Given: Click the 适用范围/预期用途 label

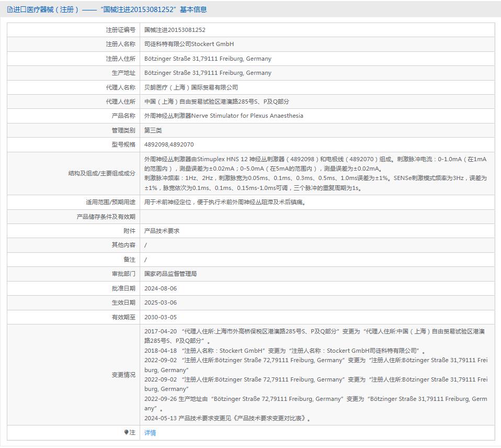Looking at the screenshot, I should 110,202.
